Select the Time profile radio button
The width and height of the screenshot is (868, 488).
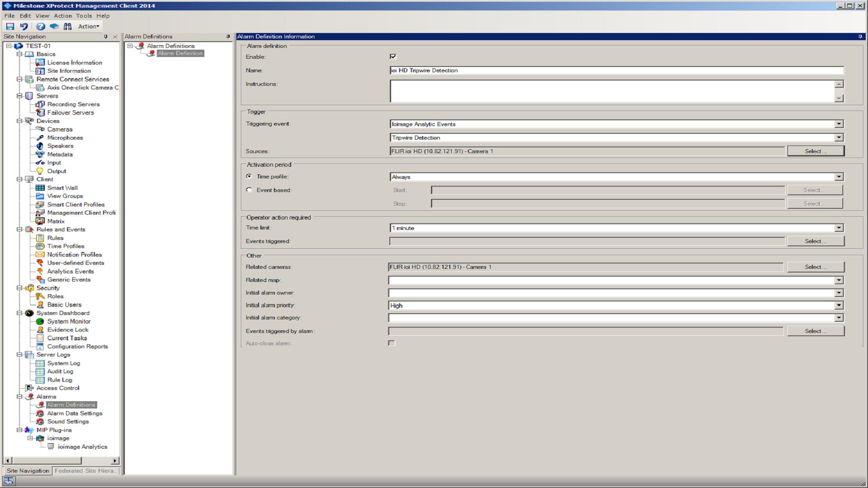(x=249, y=176)
